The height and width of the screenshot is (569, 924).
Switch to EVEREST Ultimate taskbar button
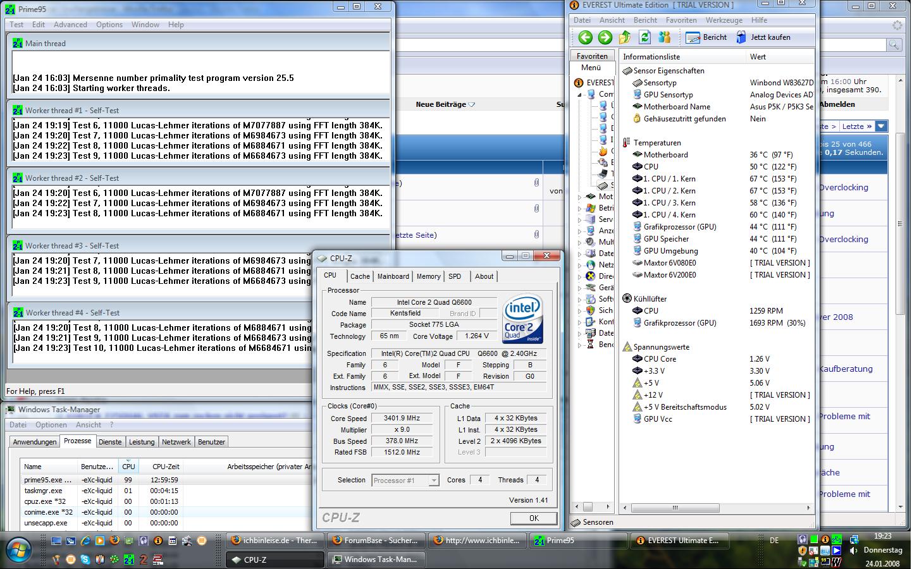click(x=679, y=541)
